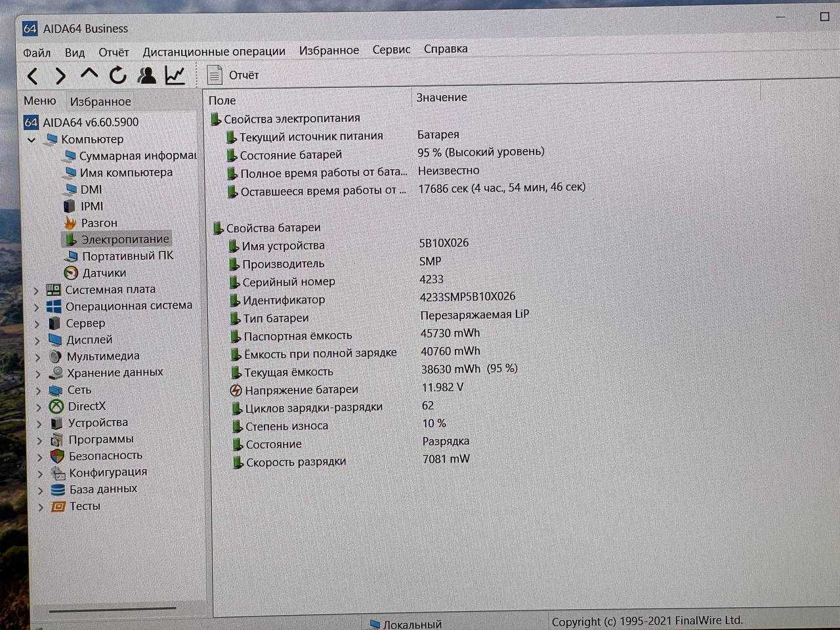Image resolution: width=840 pixels, height=630 pixels.
Task: Click the Программы icon in tree
Action: [x=57, y=440]
